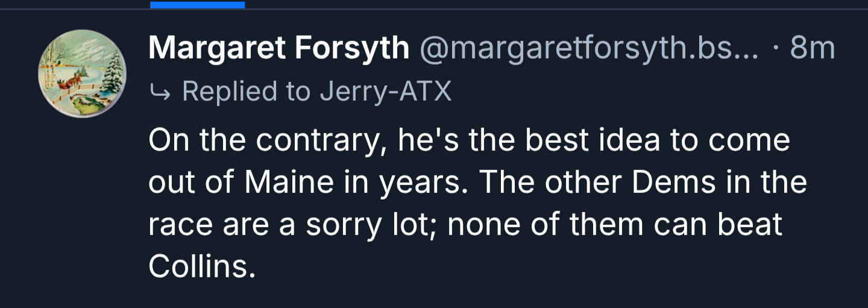
Task: Open the @margaretforsyth.bs... handle link
Action: click(588, 48)
